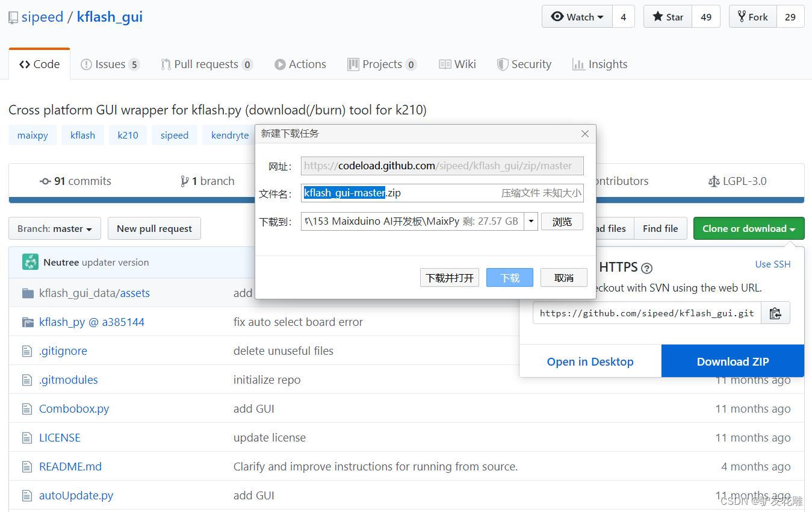Open the LGPL-3.0 license link
Screen dimensions: 812x512
[x=737, y=181]
